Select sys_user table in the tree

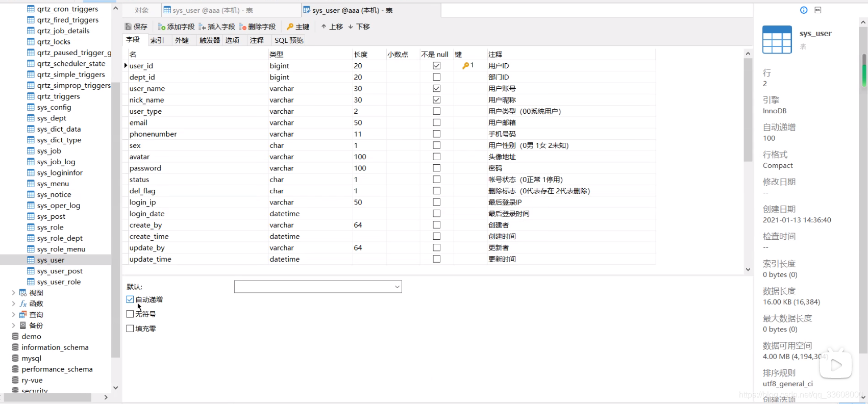pyautogui.click(x=51, y=260)
